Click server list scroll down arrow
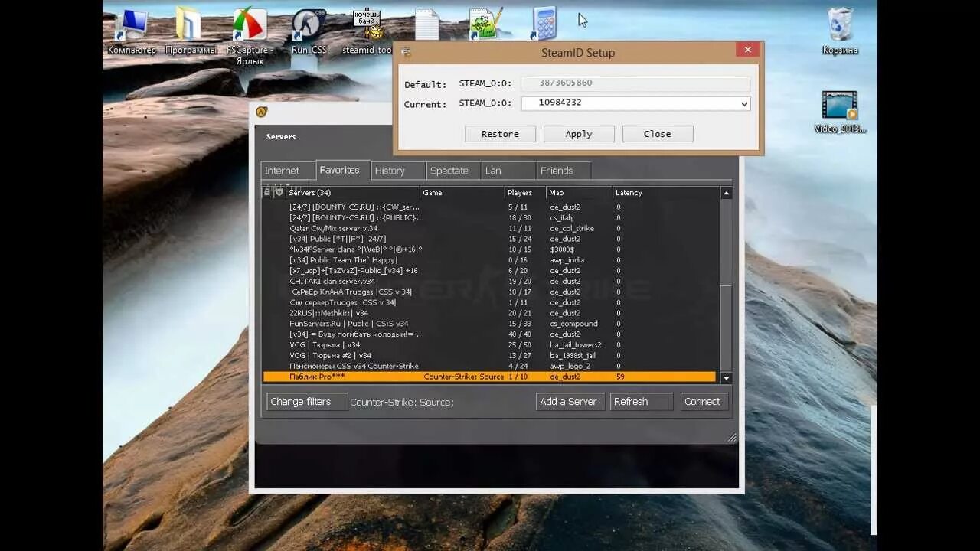The height and width of the screenshot is (551, 980). (x=726, y=378)
